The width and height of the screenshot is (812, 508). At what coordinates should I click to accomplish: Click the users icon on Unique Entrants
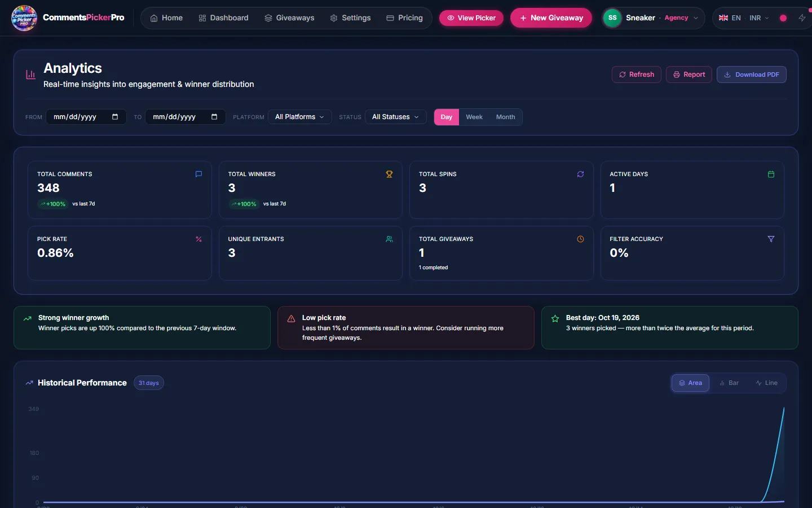(x=389, y=239)
